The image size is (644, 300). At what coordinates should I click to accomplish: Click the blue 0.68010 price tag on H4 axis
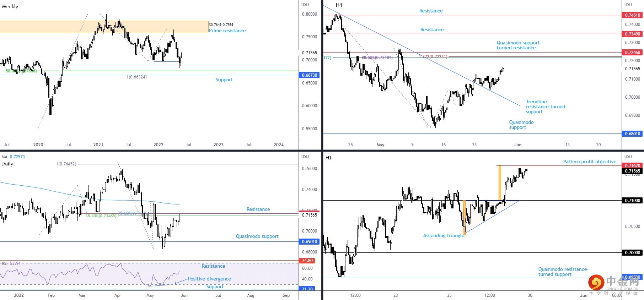[633, 134]
